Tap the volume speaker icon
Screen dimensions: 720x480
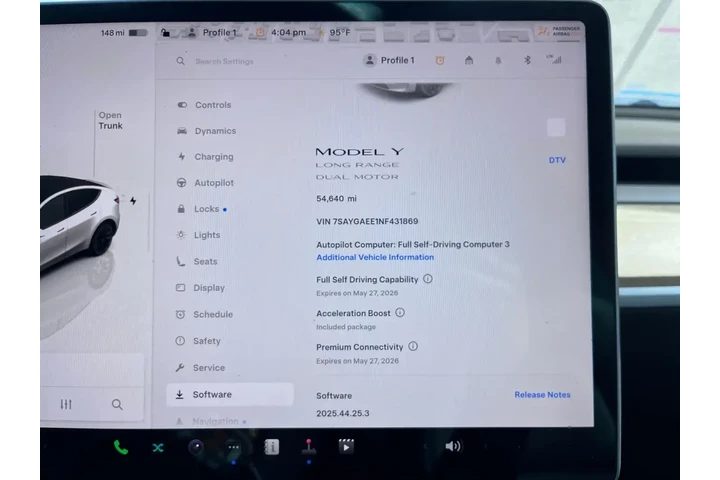[452, 446]
